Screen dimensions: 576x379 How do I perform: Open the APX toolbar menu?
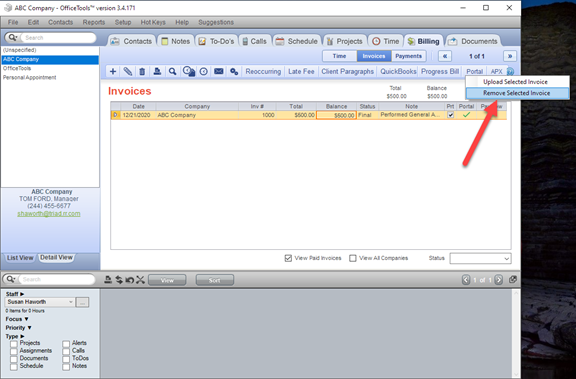(496, 72)
